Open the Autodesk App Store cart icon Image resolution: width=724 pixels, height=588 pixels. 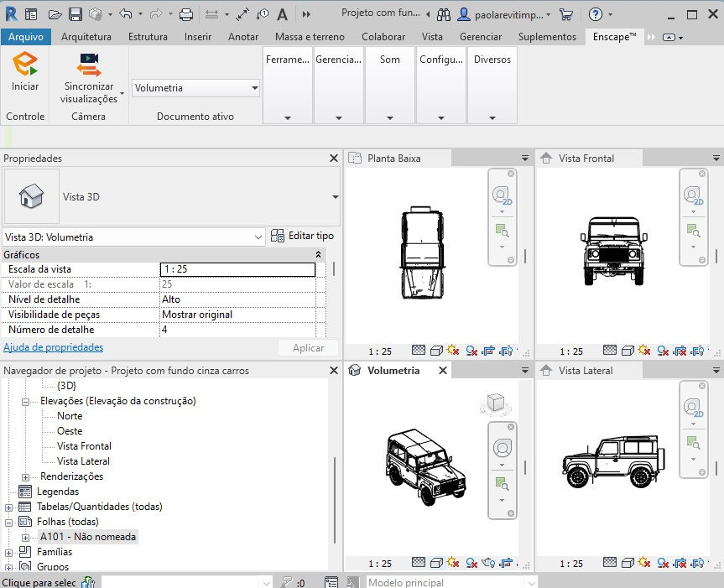[x=565, y=15]
